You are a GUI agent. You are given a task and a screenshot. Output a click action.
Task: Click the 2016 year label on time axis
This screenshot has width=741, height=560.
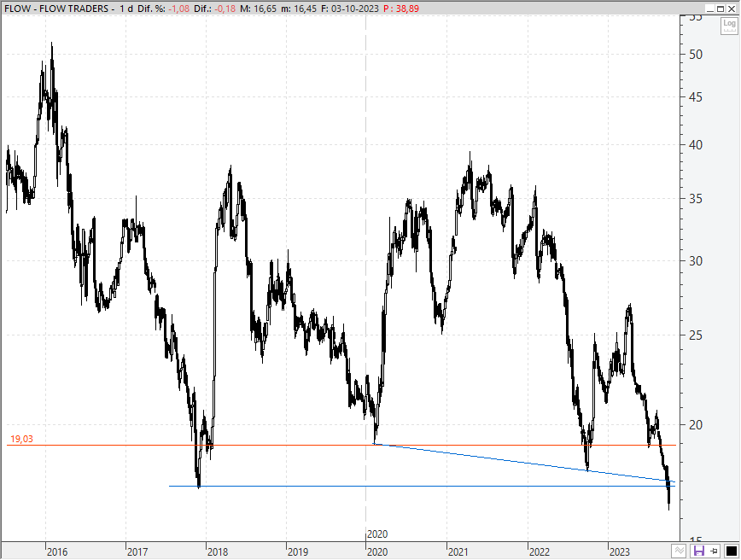click(x=57, y=551)
